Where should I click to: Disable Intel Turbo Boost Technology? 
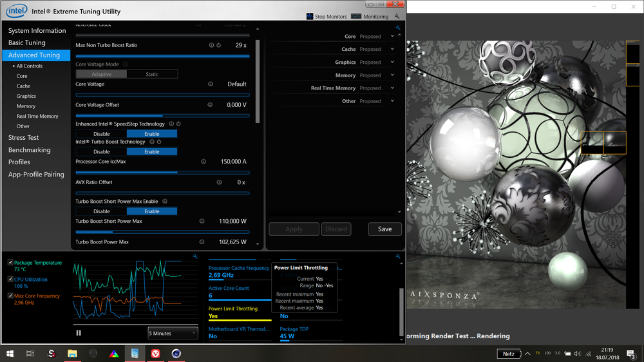point(101,152)
